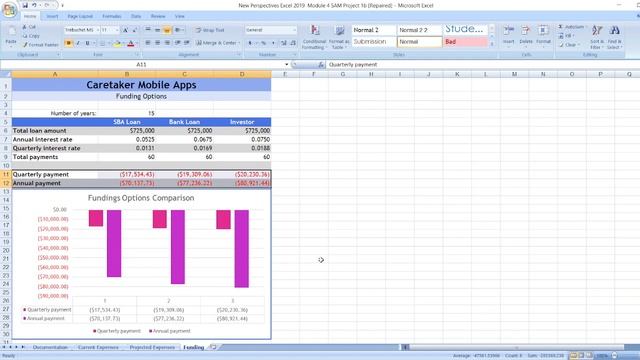Click the Delete cells icon
Image resolution: width=640 pixels, height=360 pixels.
[526, 31]
